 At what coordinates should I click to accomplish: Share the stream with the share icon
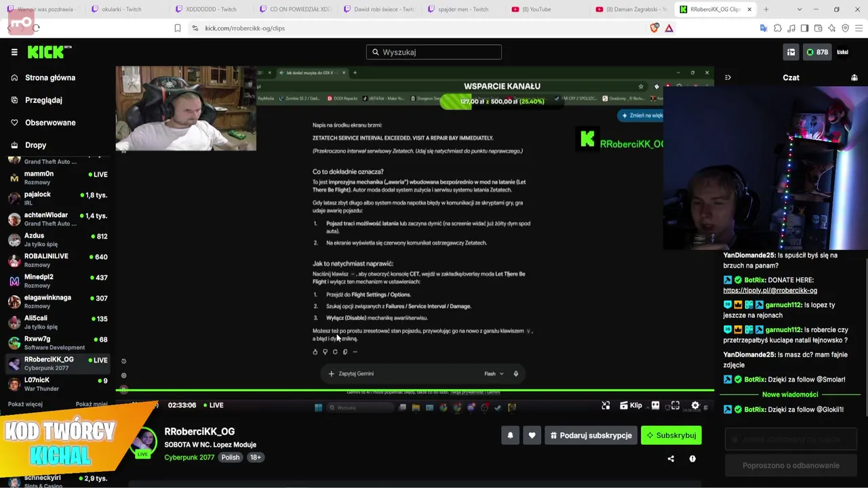click(671, 459)
